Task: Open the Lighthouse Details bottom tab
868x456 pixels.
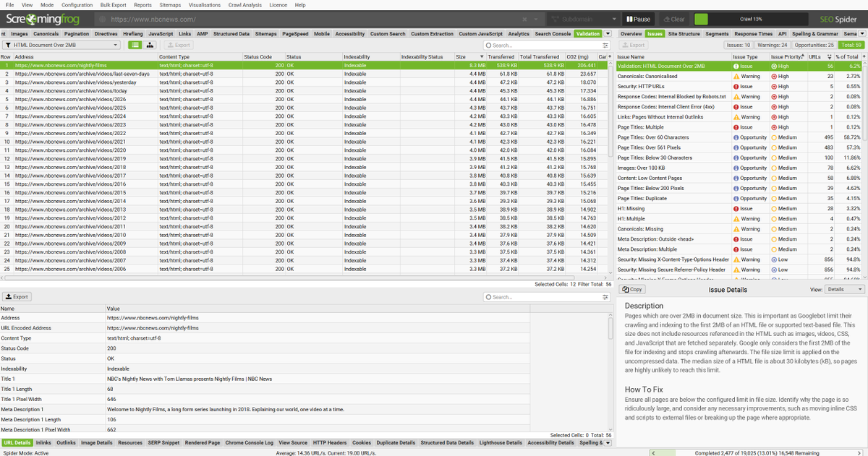Action: click(x=499, y=443)
